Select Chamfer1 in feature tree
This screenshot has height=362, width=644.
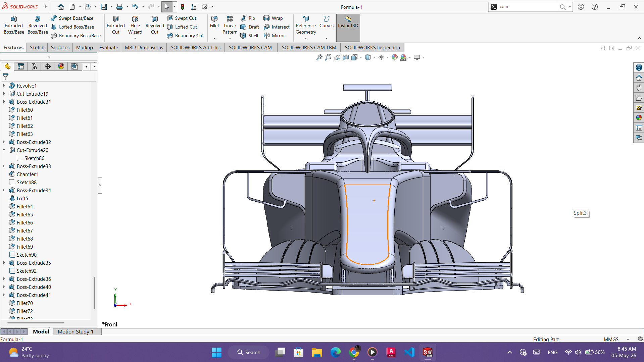click(x=27, y=174)
